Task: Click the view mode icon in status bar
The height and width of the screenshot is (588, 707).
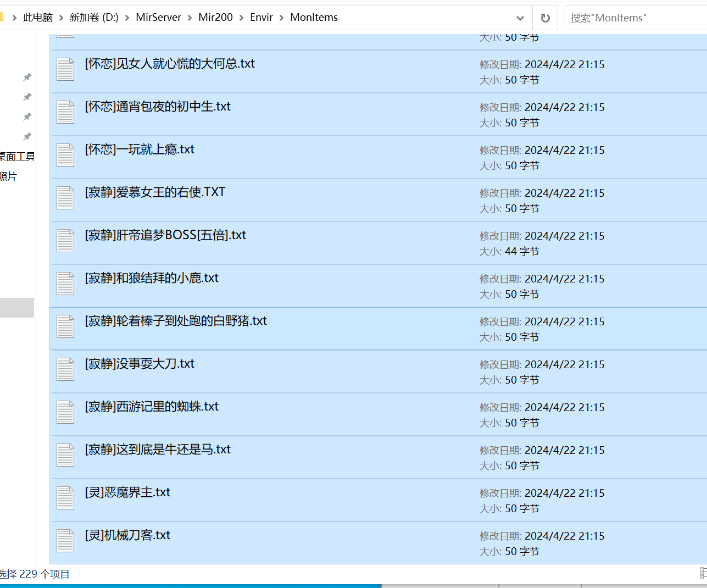Action: (703, 573)
